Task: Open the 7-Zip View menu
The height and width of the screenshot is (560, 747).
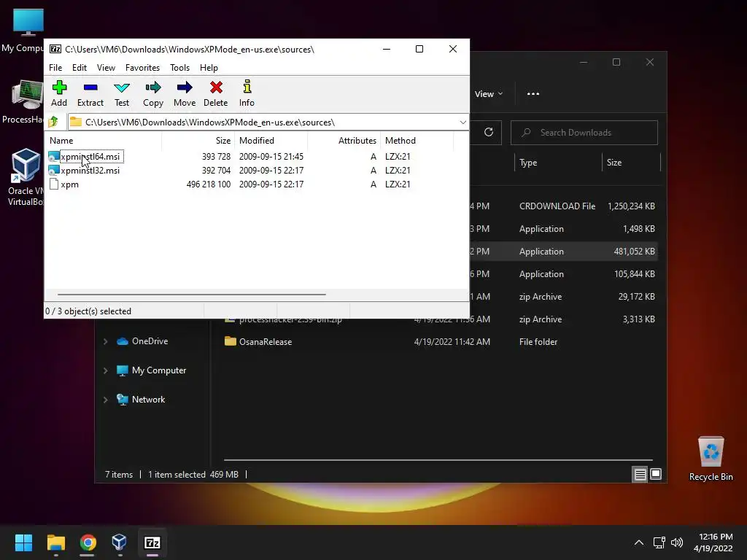Action: pyautogui.click(x=106, y=68)
